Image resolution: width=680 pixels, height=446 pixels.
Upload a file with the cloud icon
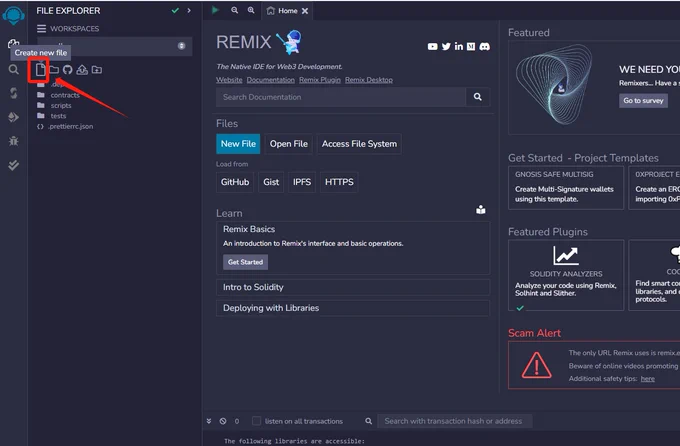coord(82,69)
